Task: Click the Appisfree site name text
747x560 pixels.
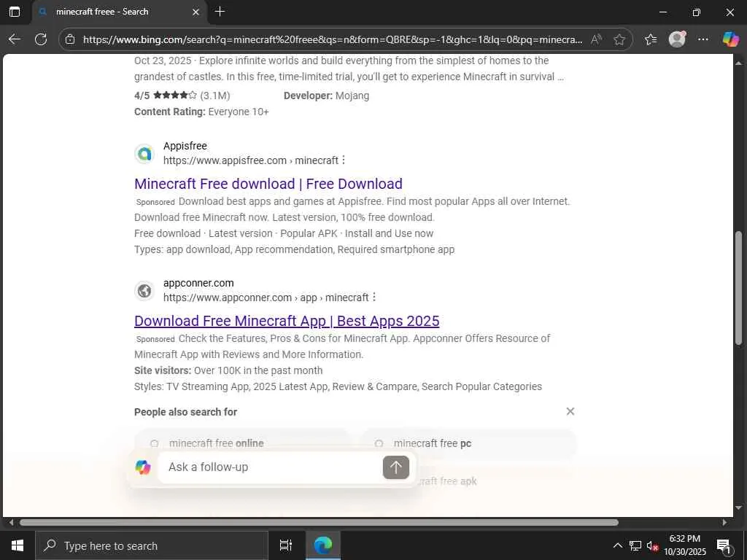Action: 185,146
